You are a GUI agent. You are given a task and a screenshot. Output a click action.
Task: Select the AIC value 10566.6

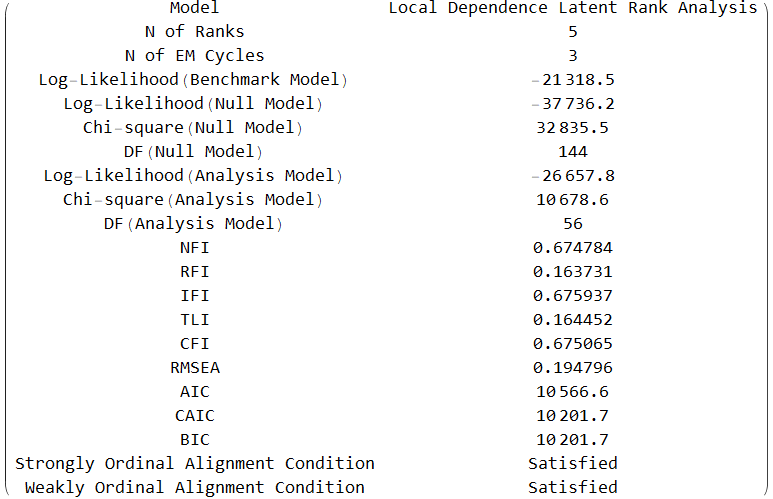[x=572, y=392]
